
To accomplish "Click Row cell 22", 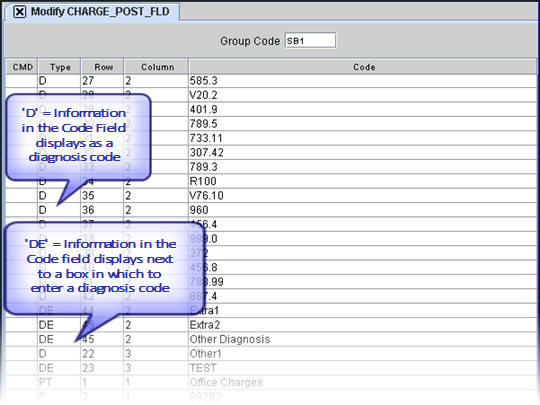I will 102,354.
